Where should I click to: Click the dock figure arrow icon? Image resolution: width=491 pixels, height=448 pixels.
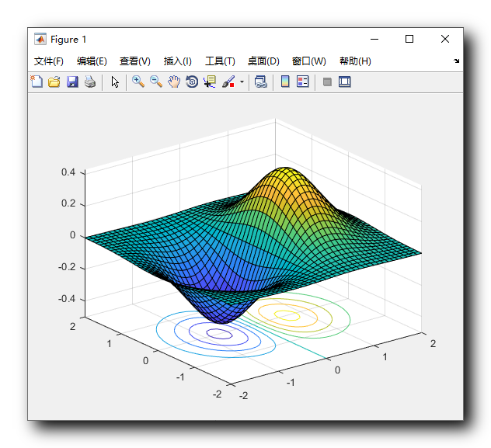coord(456,61)
